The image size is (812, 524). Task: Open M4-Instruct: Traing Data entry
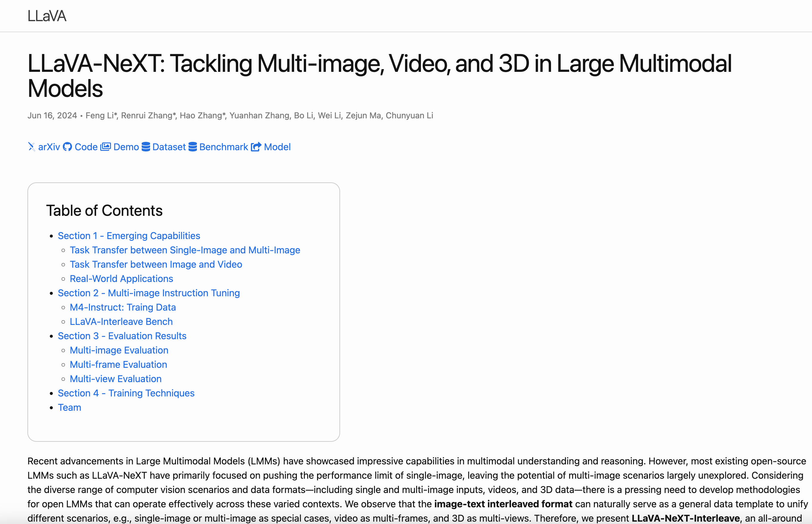123,307
